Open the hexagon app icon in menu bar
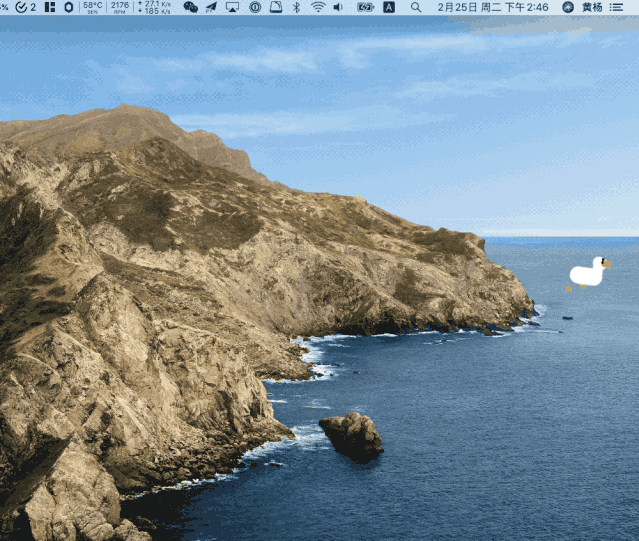 click(x=69, y=7)
